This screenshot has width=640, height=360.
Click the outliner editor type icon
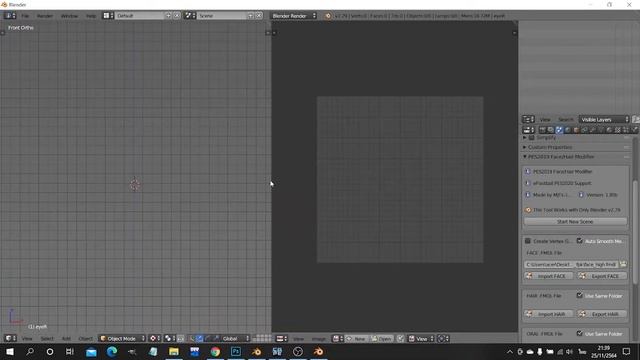click(529, 119)
